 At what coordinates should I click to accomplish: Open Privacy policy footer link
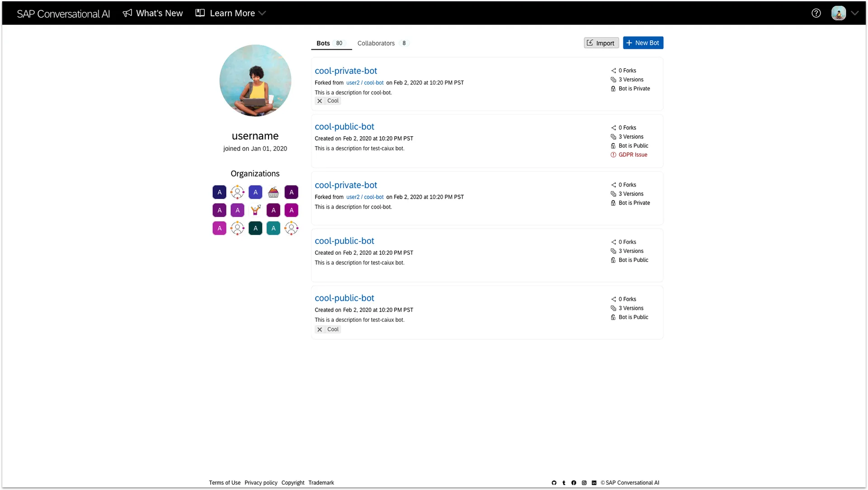pyautogui.click(x=261, y=483)
